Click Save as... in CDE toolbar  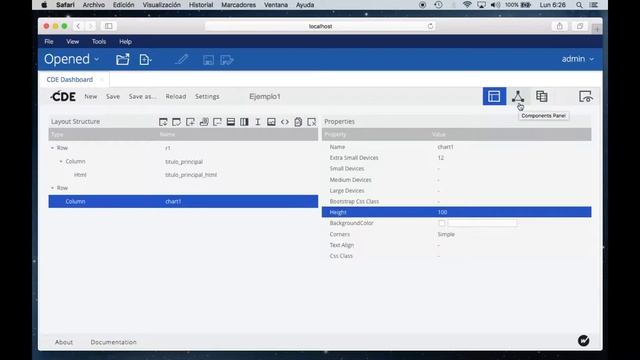point(142,96)
